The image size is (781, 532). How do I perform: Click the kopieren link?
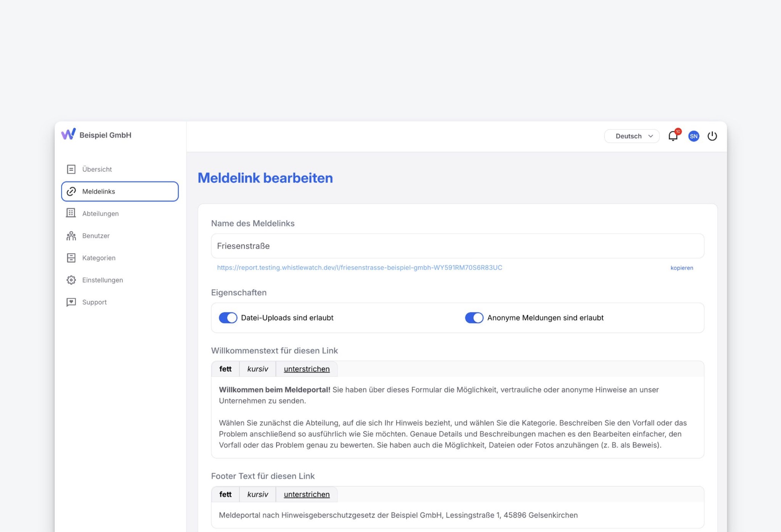click(x=681, y=268)
